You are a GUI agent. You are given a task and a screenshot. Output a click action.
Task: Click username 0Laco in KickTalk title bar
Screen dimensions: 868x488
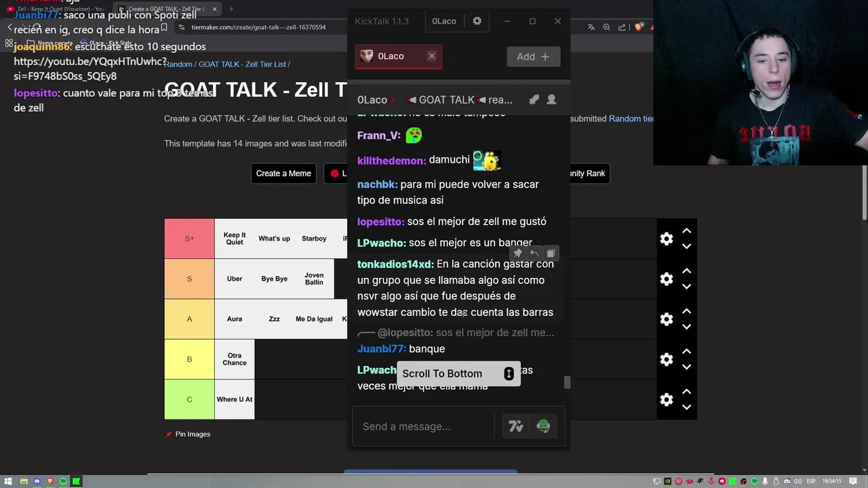click(x=444, y=21)
